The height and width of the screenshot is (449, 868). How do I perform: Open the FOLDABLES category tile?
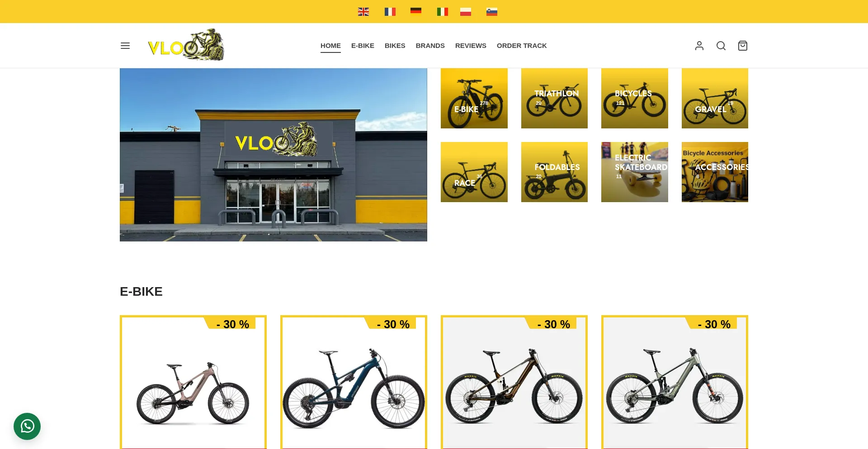[554, 172]
